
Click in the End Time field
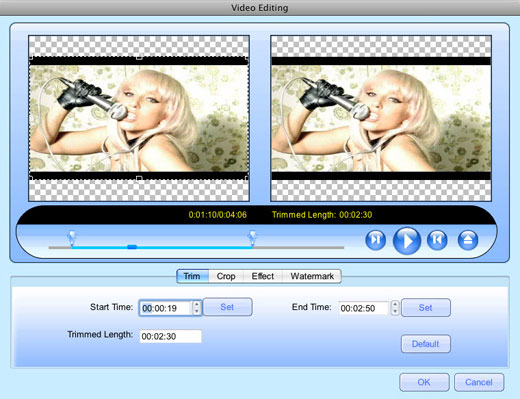363,308
